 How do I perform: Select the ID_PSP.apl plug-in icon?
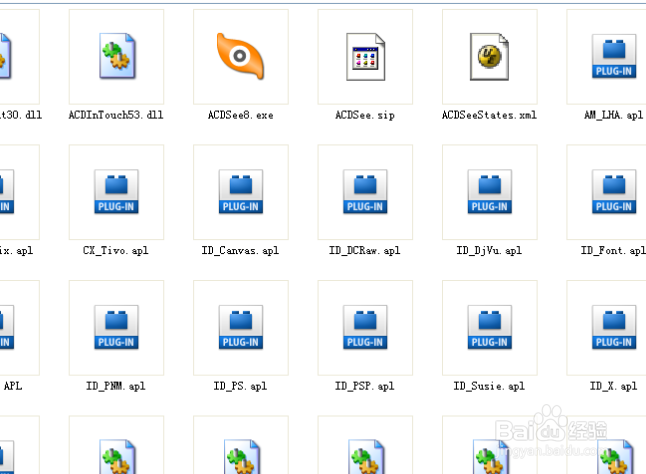coord(365,327)
